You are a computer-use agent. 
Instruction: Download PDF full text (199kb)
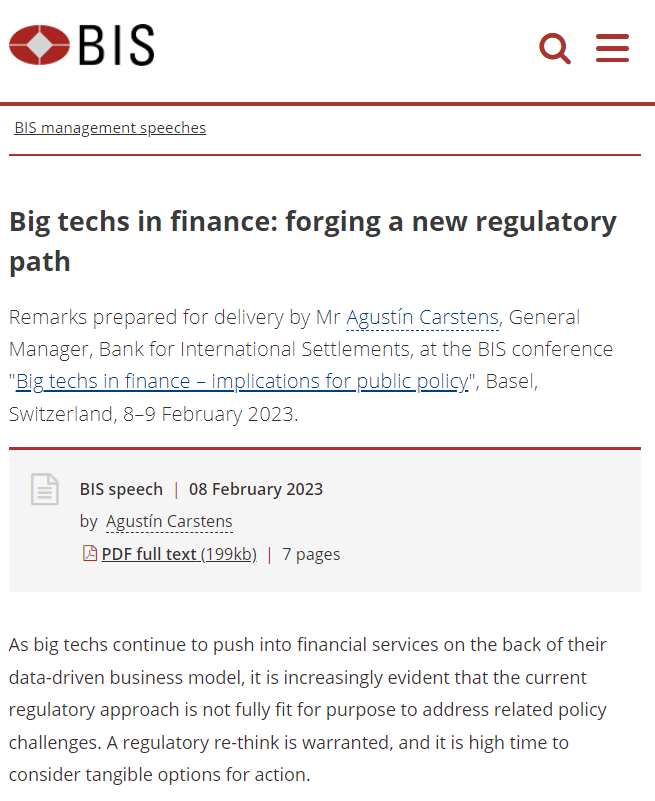(x=179, y=554)
